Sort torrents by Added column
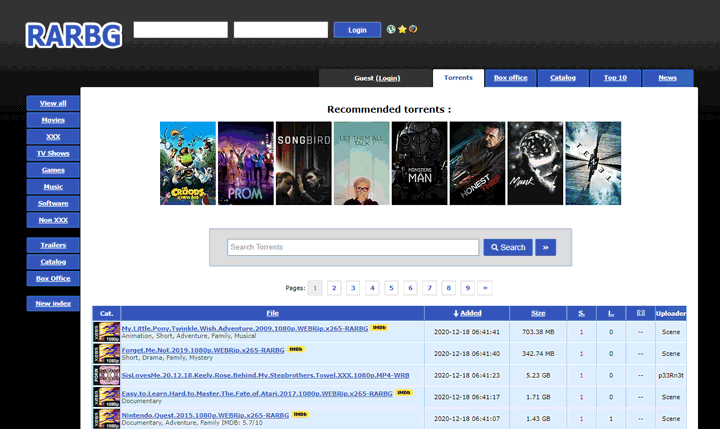The width and height of the screenshot is (720, 429). click(x=467, y=313)
